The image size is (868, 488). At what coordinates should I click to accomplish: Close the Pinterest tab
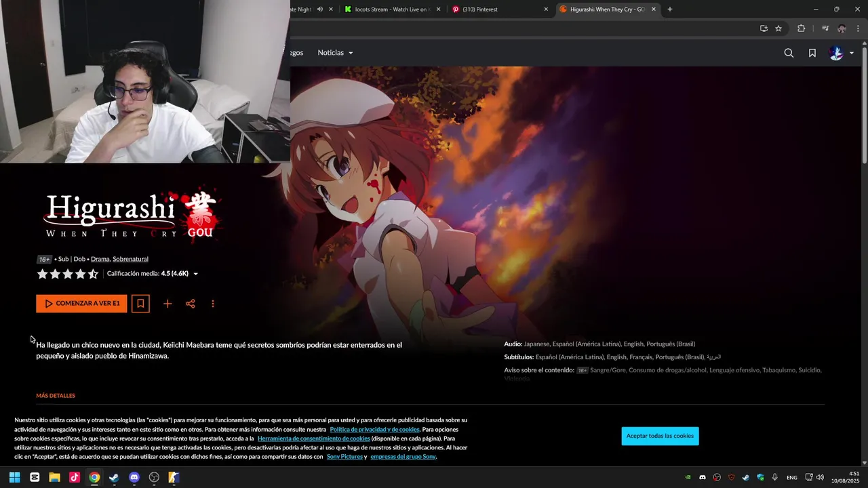546,9
